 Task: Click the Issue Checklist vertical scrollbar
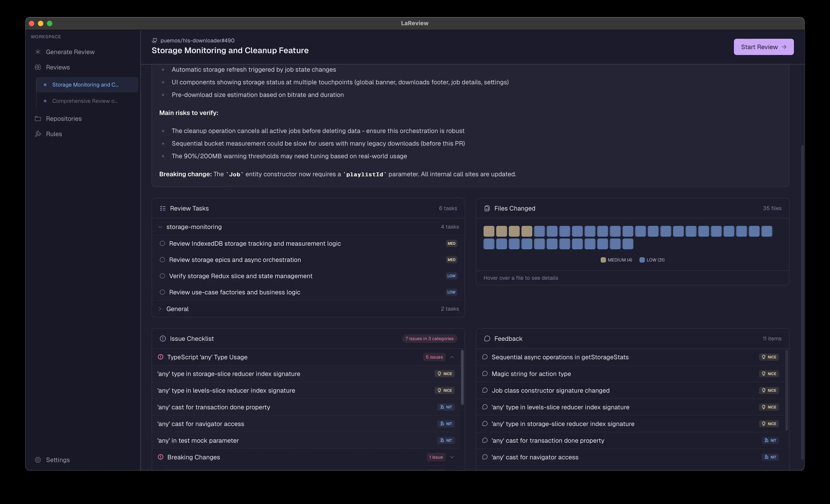coord(462,378)
